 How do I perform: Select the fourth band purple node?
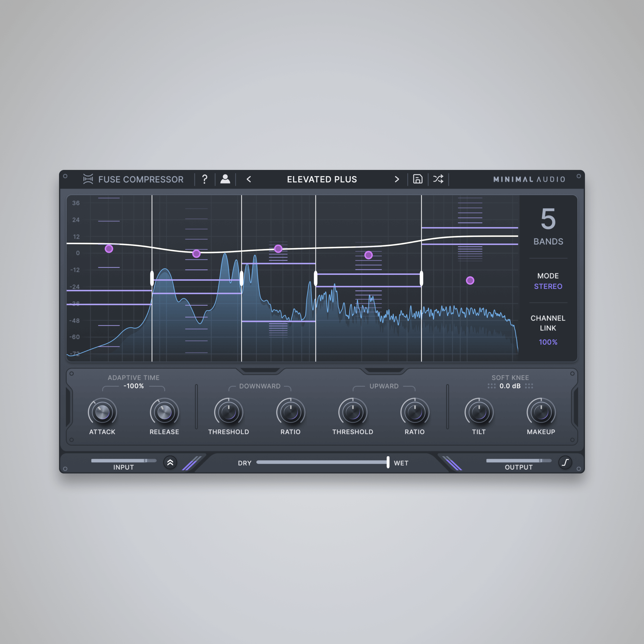click(x=368, y=255)
